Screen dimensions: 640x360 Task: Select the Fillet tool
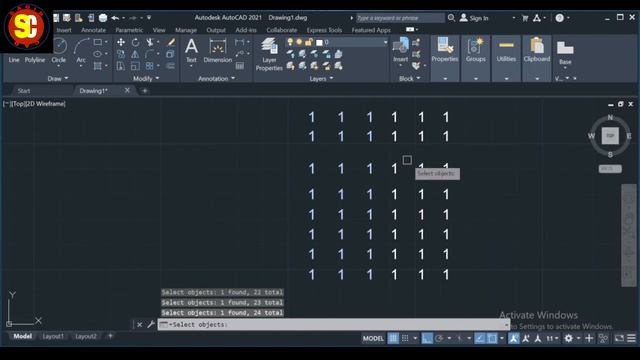150,54
